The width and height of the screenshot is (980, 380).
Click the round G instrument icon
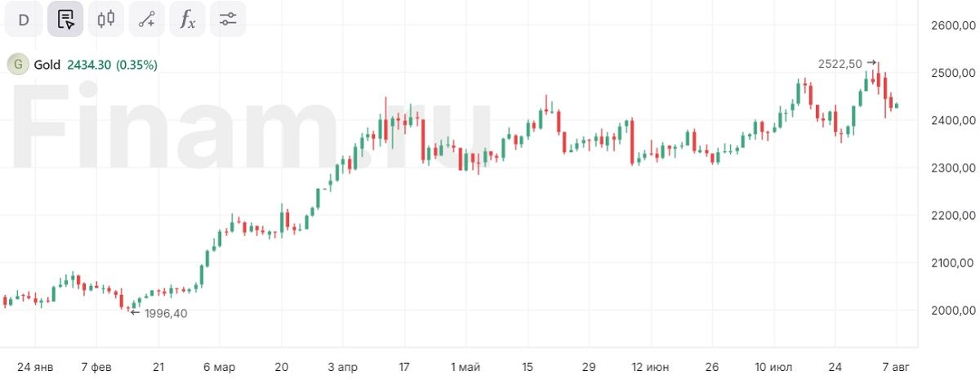click(18, 65)
